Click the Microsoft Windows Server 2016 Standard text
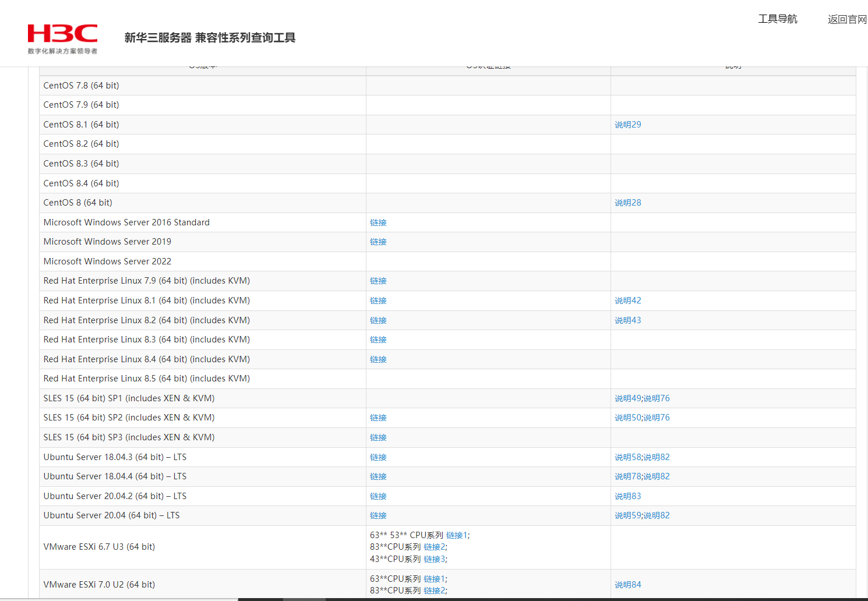This screenshot has height=601, width=868. pos(126,222)
